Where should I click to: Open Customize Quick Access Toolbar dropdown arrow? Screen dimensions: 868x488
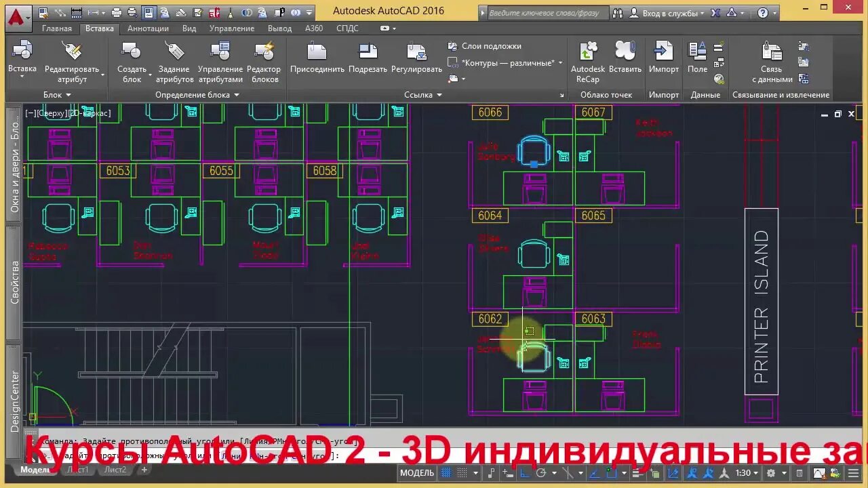(x=309, y=13)
